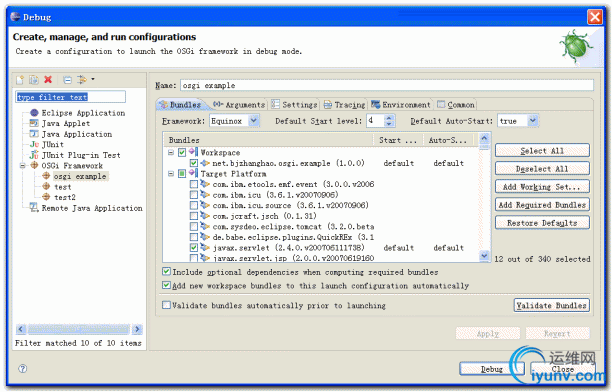Click the New launch configuration icon
Image resolution: width=612 pixels, height=392 pixels.
(x=20, y=80)
